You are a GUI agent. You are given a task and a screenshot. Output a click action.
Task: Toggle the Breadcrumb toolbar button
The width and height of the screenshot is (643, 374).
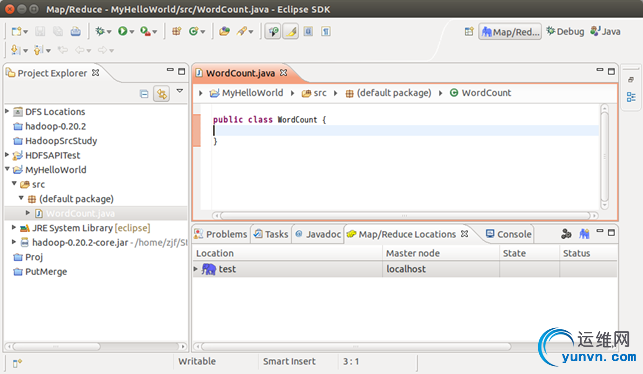click(x=273, y=32)
